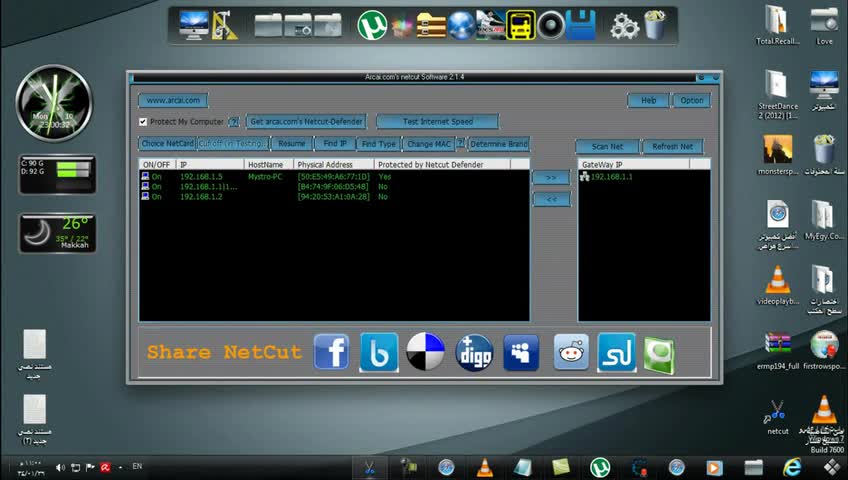Click the >> move right button
This screenshot has width=848, height=480.
[551, 177]
